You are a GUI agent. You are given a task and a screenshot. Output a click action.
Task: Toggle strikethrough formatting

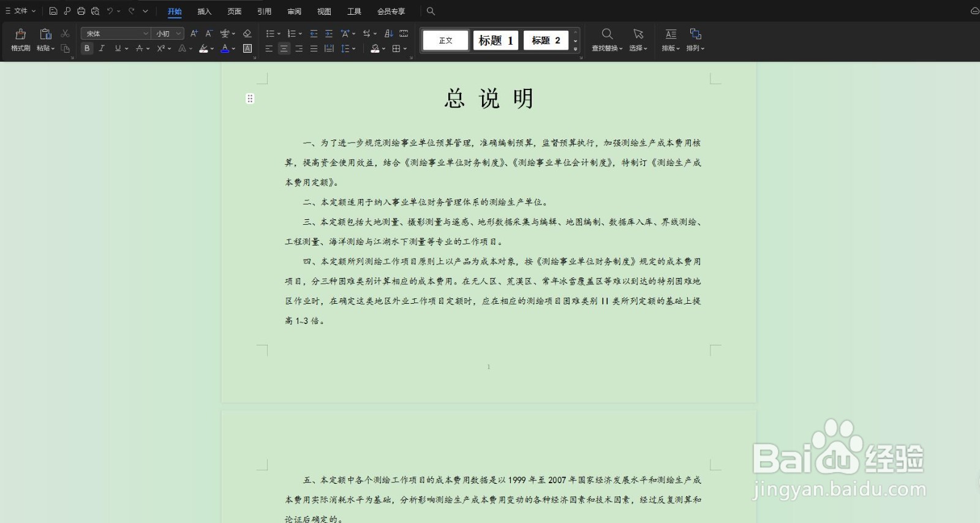click(140, 48)
